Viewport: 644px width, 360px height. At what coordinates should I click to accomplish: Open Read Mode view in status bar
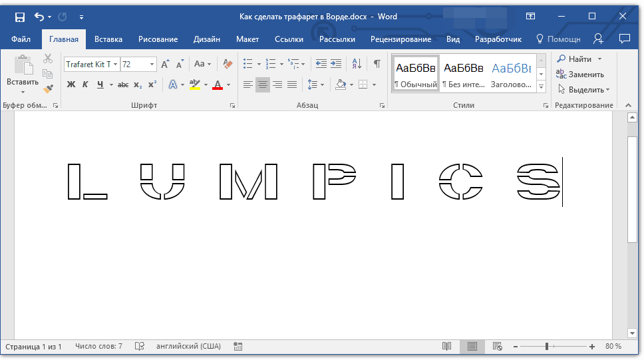tap(447, 347)
